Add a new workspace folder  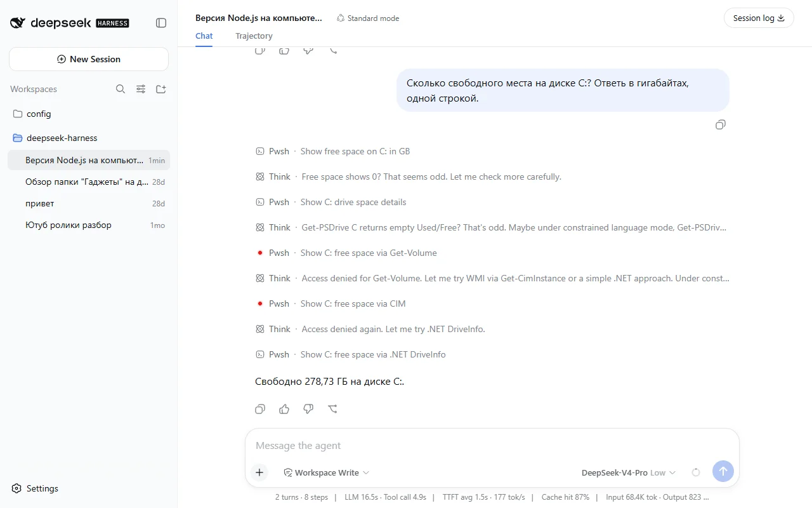161,89
